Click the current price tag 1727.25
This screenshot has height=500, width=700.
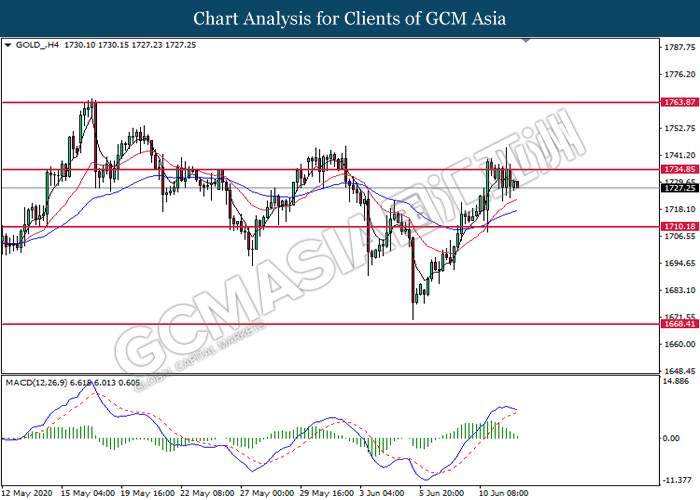[x=679, y=188]
